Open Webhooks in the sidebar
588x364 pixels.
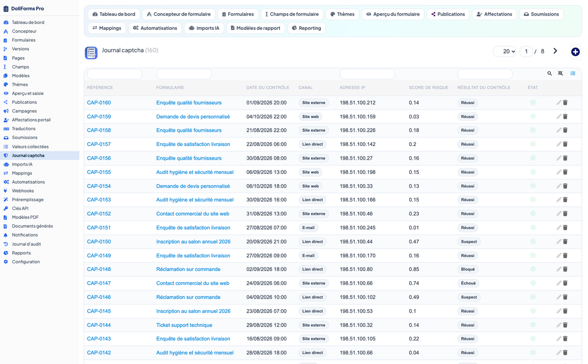tap(23, 191)
